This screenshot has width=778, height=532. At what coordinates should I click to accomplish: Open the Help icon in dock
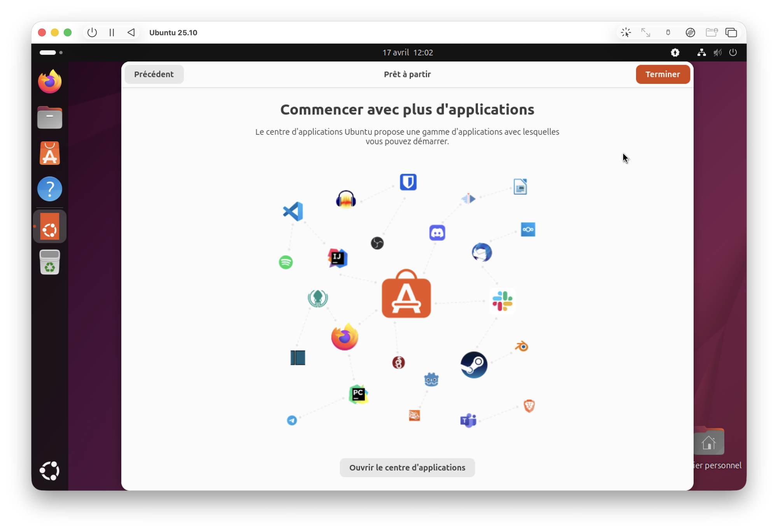50,189
